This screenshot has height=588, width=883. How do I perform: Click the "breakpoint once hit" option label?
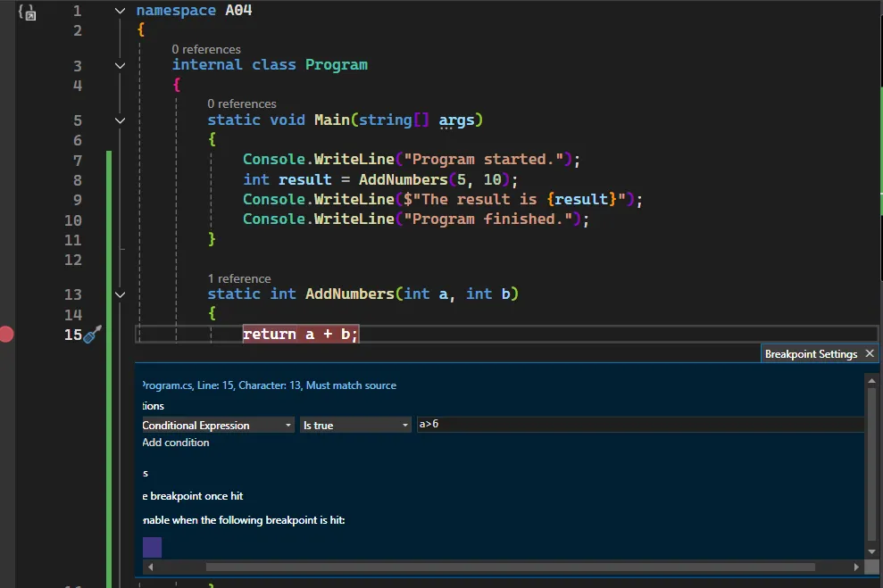(193, 496)
